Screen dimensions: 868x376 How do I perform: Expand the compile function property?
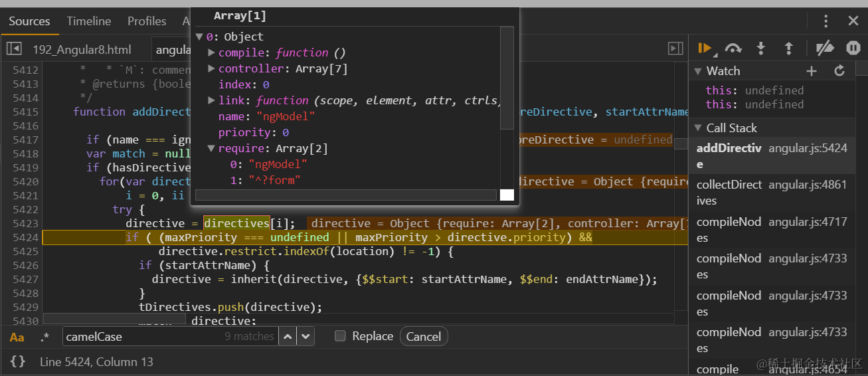[212, 52]
